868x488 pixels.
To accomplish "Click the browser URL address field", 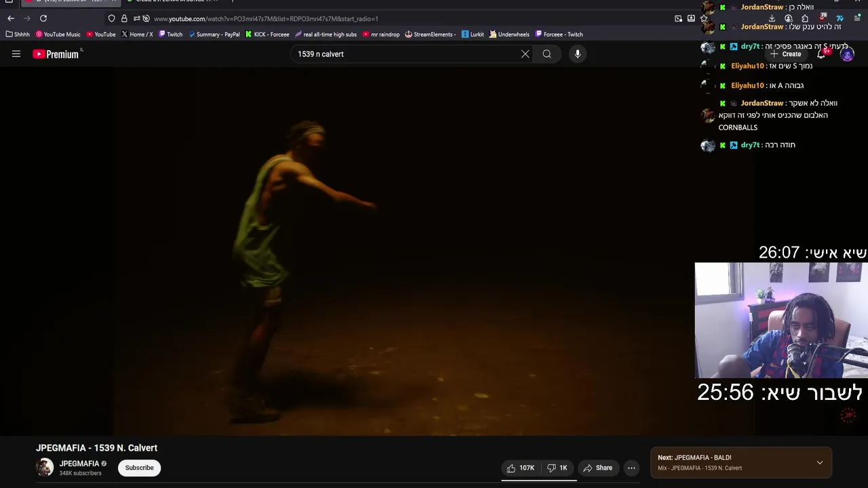I will (x=407, y=18).
